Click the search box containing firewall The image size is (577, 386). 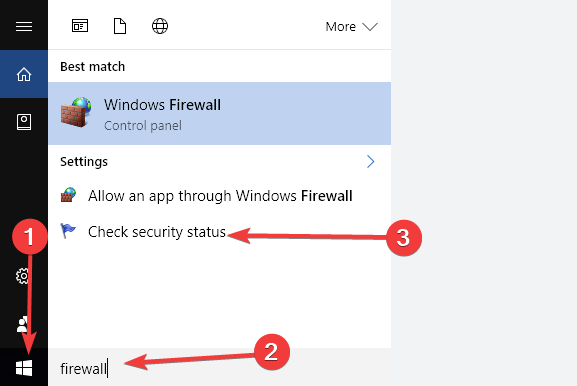click(219, 368)
